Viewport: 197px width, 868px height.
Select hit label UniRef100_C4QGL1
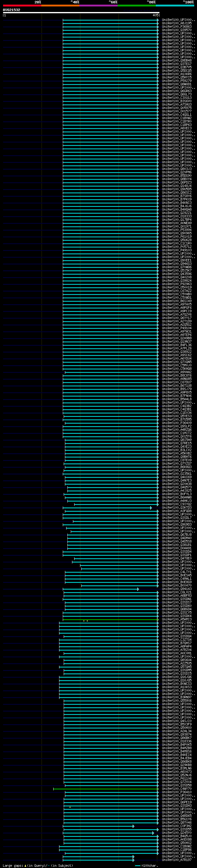point(177,115)
